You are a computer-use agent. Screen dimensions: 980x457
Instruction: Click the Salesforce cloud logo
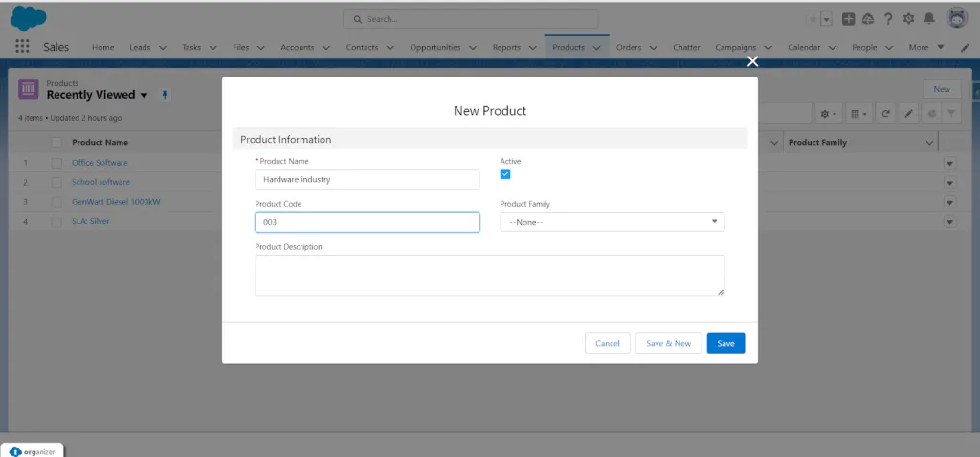[28, 18]
